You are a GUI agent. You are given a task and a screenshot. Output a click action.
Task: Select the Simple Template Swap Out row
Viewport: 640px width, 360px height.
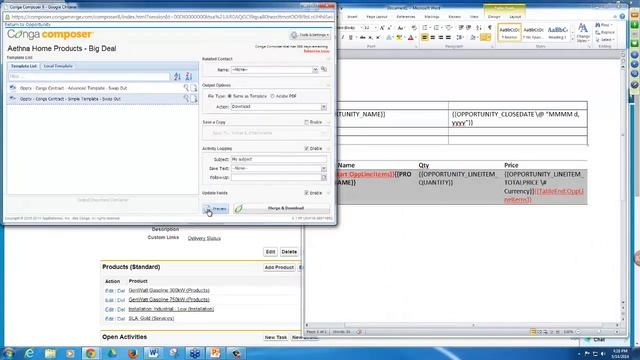102,99
